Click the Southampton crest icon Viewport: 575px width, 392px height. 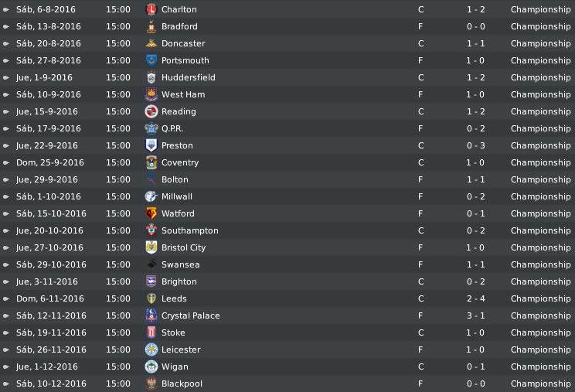point(151,230)
